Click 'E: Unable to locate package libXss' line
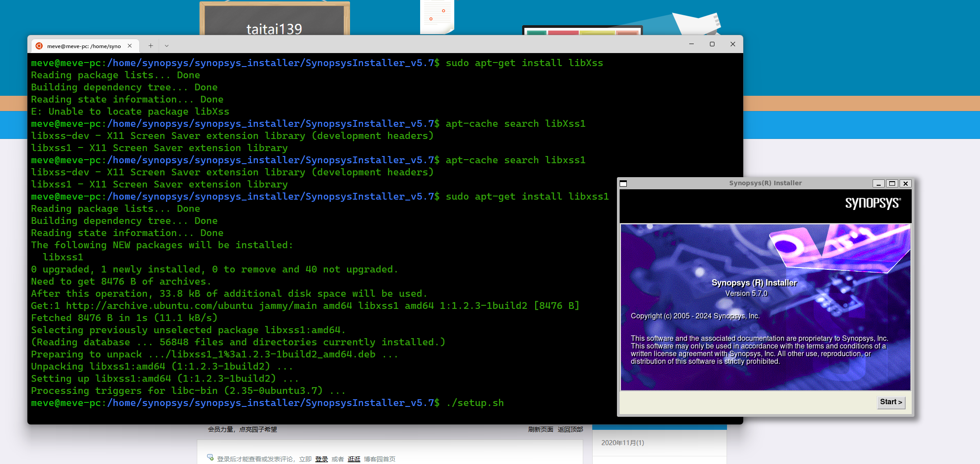 coord(130,112)
